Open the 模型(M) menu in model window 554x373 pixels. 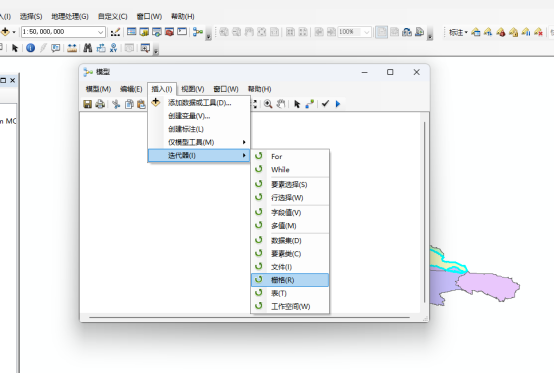[98, 89]
